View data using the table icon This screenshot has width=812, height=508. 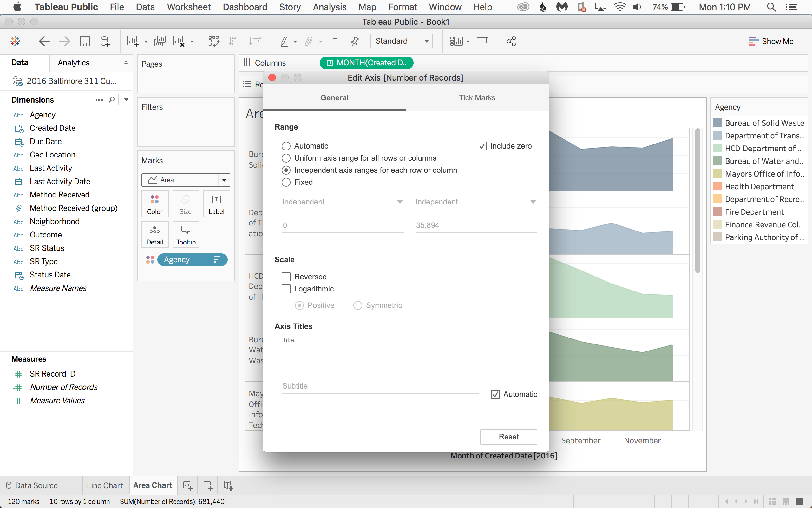99,100
